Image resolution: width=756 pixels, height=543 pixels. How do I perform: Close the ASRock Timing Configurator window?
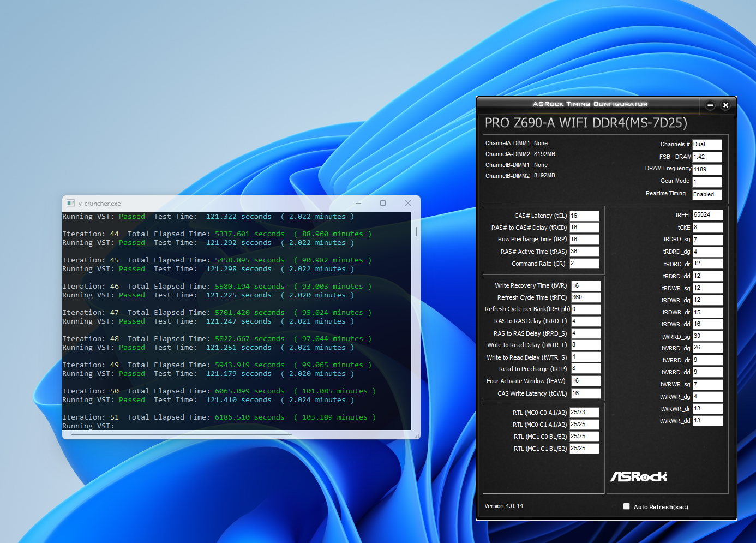coord(725,105)
